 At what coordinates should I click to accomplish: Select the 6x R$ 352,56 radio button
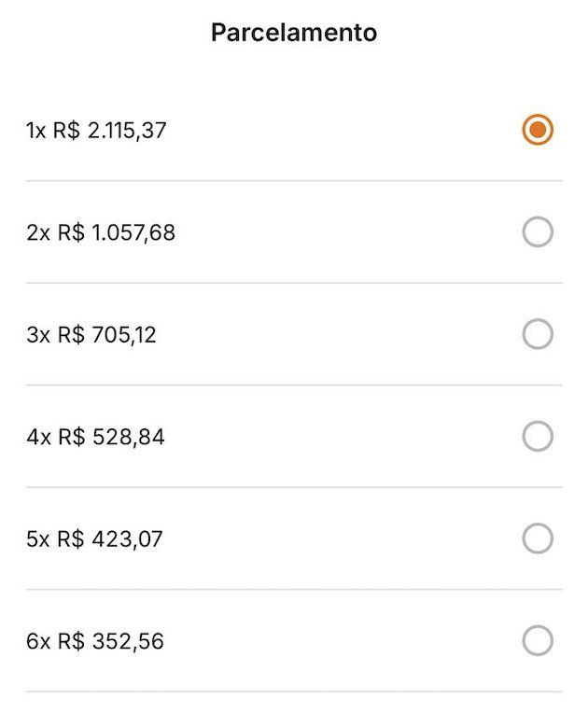click(x=538, y=641)
